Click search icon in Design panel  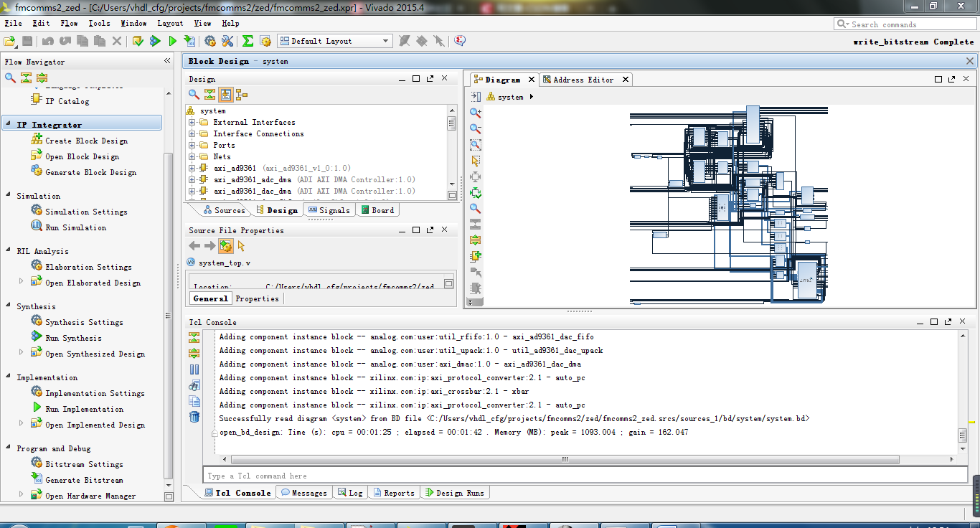click(194, 94)
